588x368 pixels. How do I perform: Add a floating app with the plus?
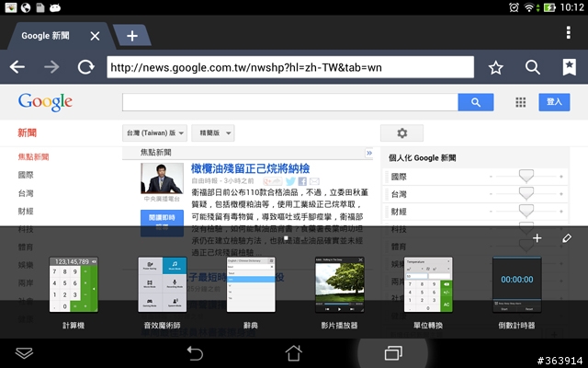(537, 238)
